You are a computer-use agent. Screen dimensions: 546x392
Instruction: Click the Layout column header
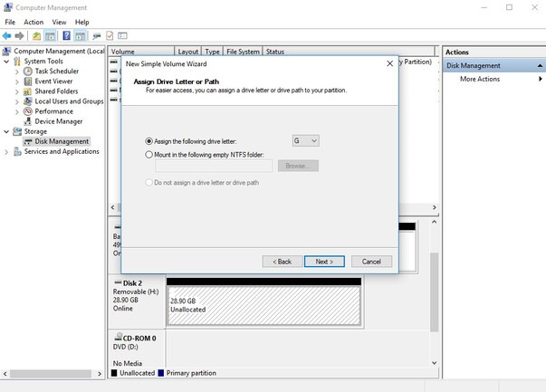click(x=187, y=52)
